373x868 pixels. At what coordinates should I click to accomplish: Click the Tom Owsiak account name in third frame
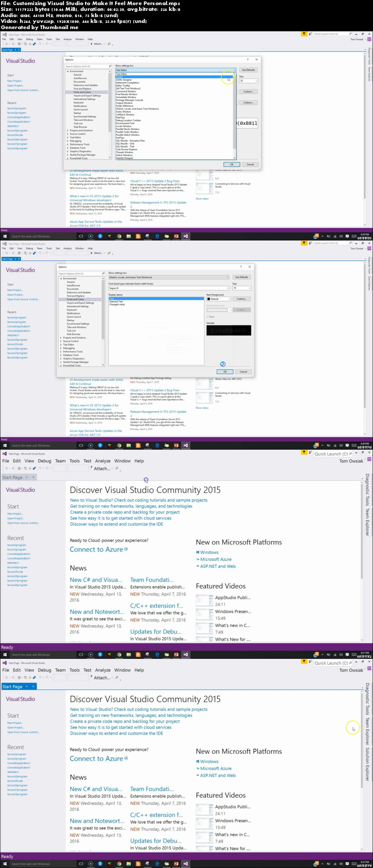351,461
